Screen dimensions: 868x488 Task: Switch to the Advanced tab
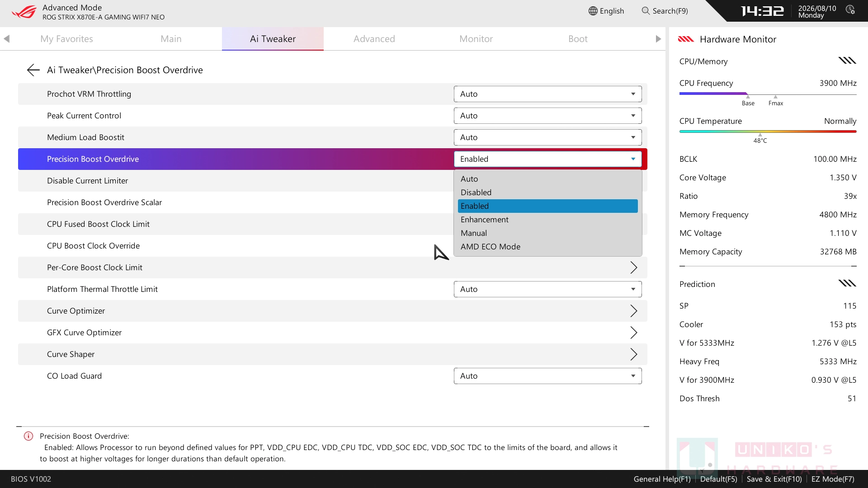(374, 39)
